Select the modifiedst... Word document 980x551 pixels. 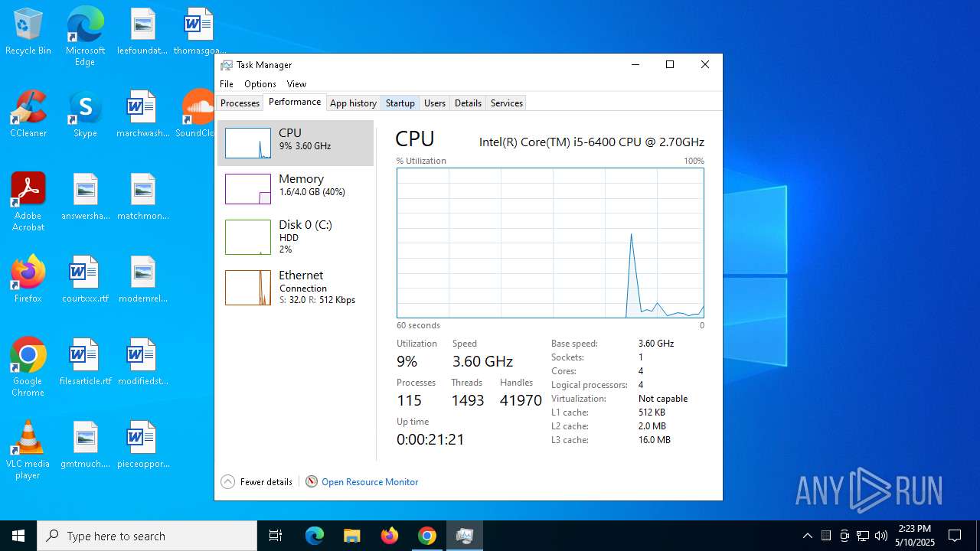142,363
